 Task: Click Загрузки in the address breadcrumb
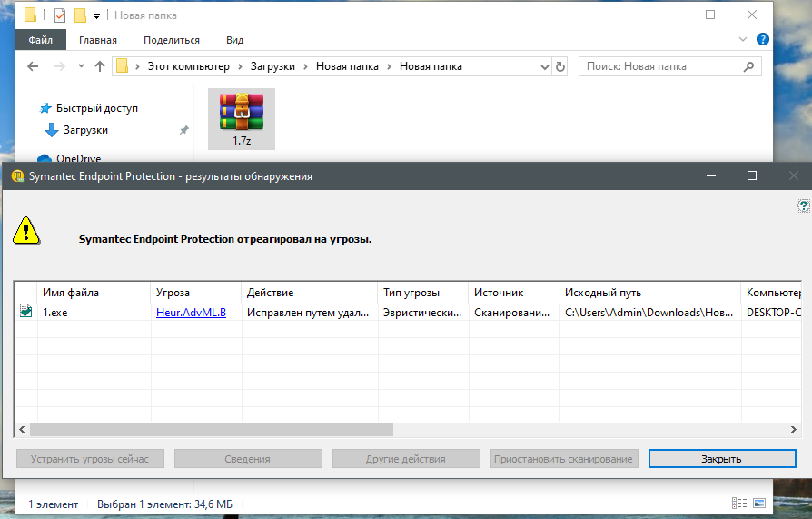click(x=272, y=66)
